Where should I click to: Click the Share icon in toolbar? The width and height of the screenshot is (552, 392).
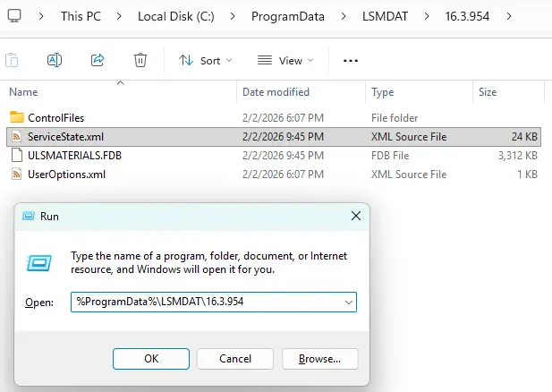pyautogui.click(x=98, y=60)
